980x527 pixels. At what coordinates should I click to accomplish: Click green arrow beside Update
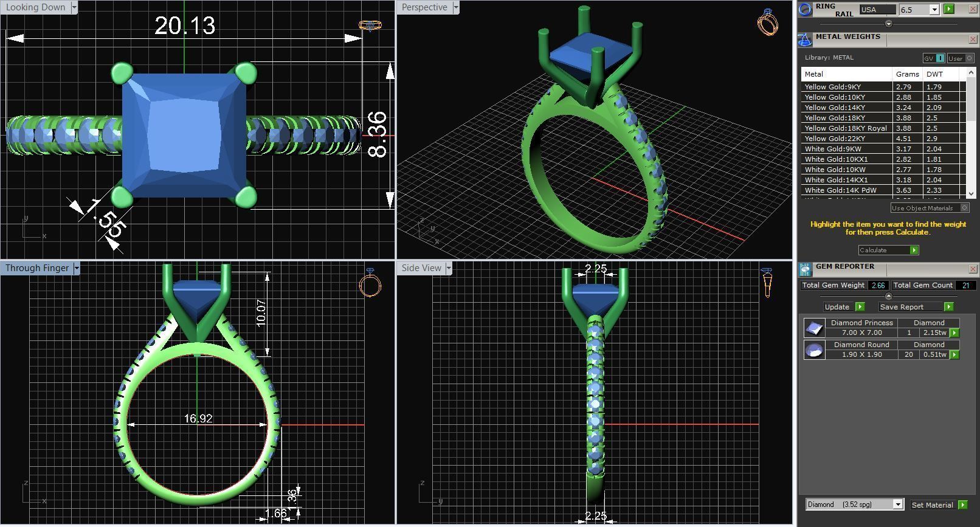[860, 307]
